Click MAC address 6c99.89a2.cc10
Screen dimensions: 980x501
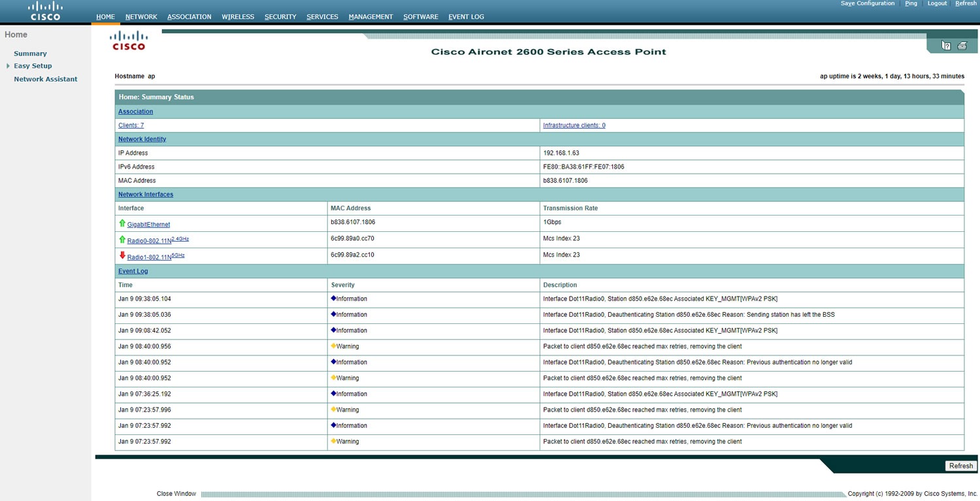pyautogui.click(x=353, y=255)
